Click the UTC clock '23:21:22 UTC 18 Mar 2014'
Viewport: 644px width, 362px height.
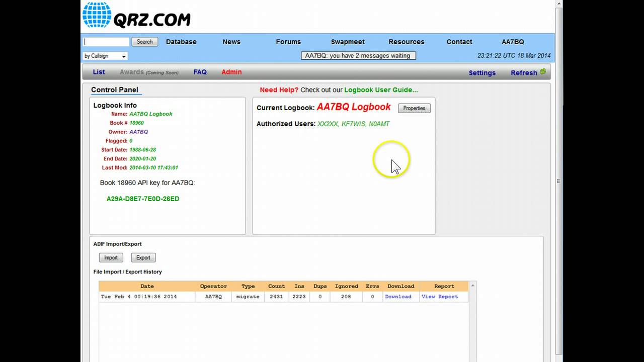click(514, 56)
